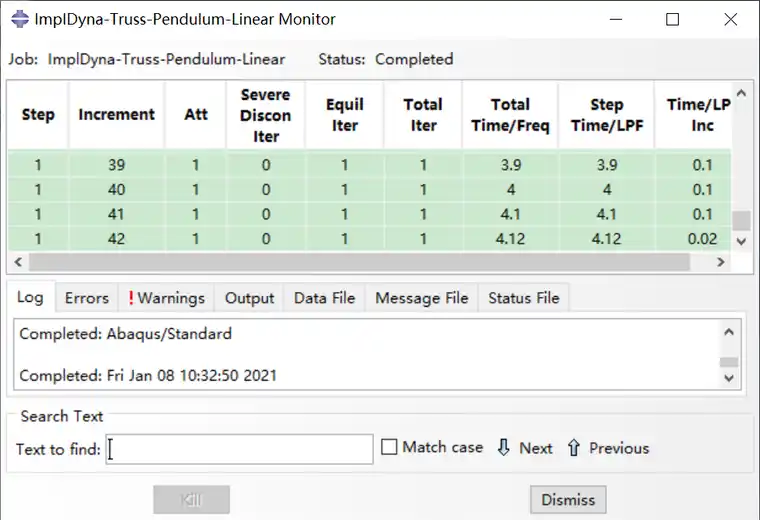
Task: Select the increment 41 cell
Action: (x=116, y=214)
